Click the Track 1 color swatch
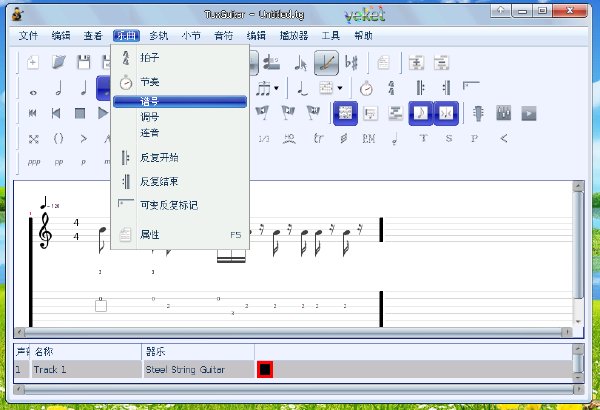This screenshot has height=410, width=600. click(265, 369)
